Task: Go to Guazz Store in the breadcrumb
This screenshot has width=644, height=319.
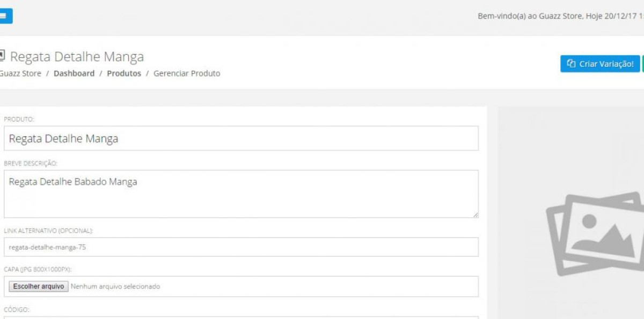Action: 20,73
